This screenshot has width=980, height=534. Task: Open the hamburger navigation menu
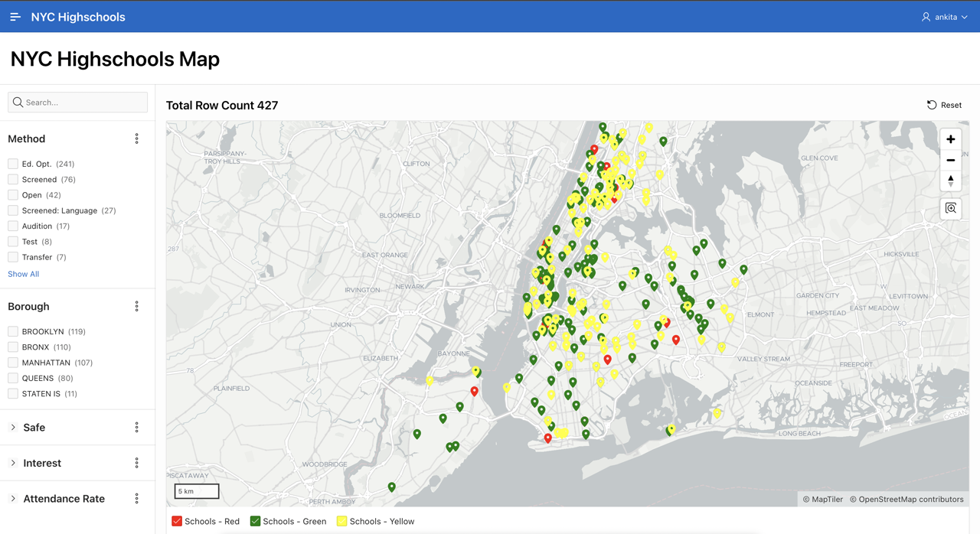(x=15, y=17)
